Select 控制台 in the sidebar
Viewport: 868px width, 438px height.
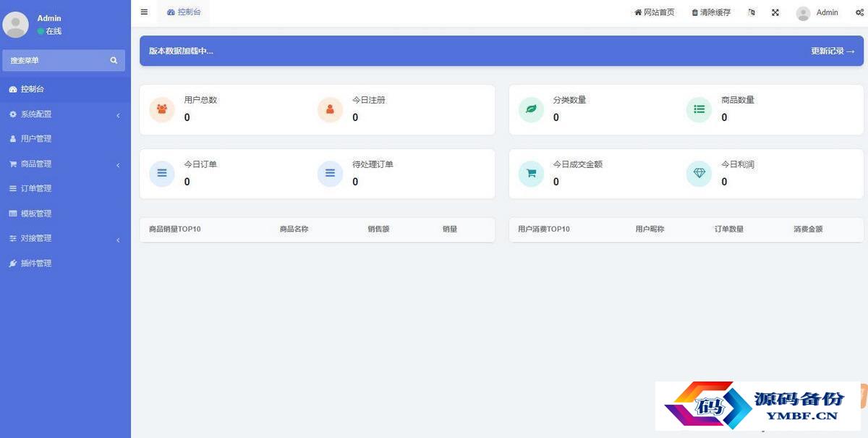[65, 89]
